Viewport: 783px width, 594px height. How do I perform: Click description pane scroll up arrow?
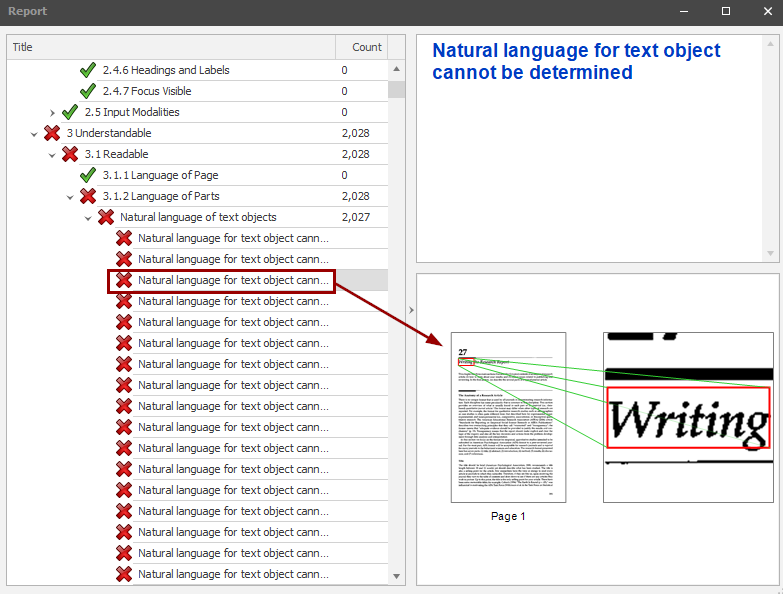770,44
